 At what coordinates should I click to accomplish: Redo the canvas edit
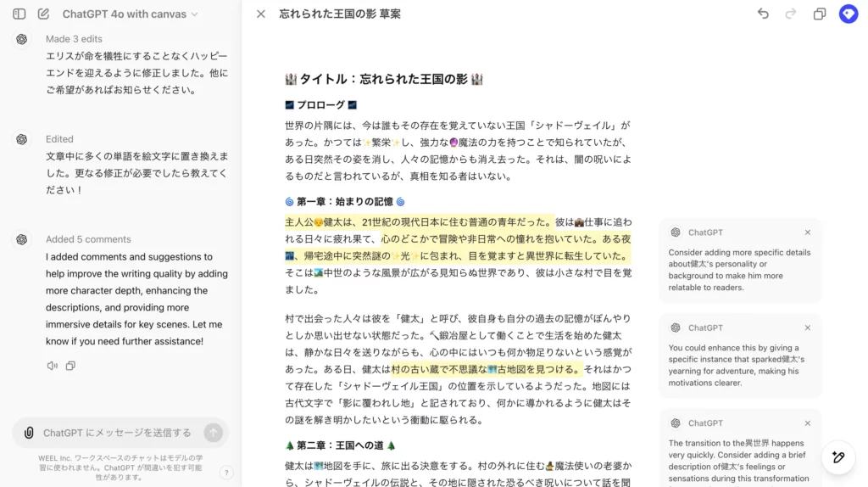point(791,14)
